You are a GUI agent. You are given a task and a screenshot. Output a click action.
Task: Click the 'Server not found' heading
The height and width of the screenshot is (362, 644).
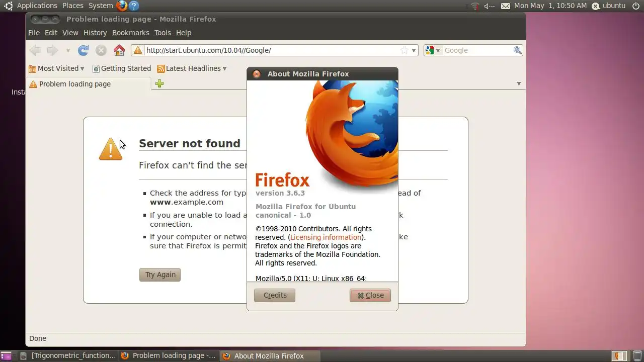tap(190, 143)
